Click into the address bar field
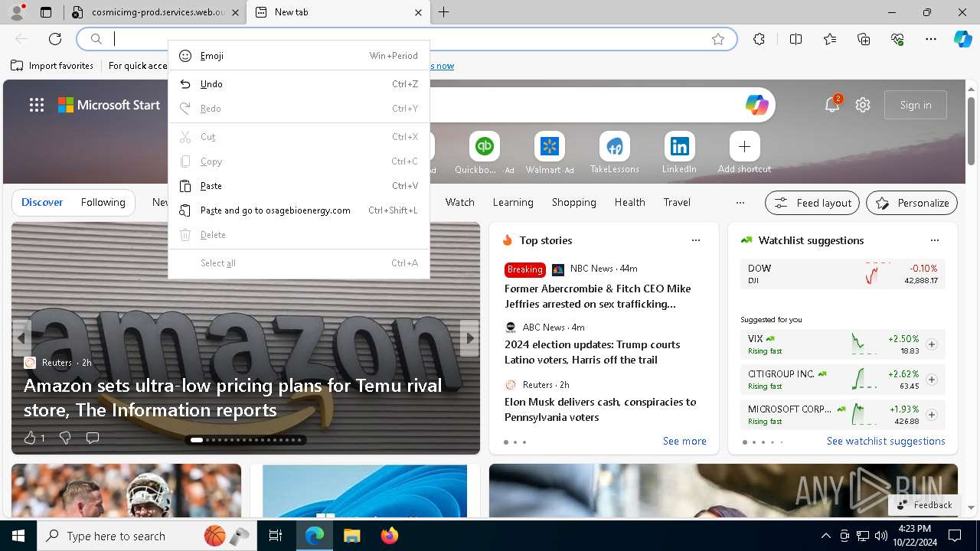 tap(406, 39)
